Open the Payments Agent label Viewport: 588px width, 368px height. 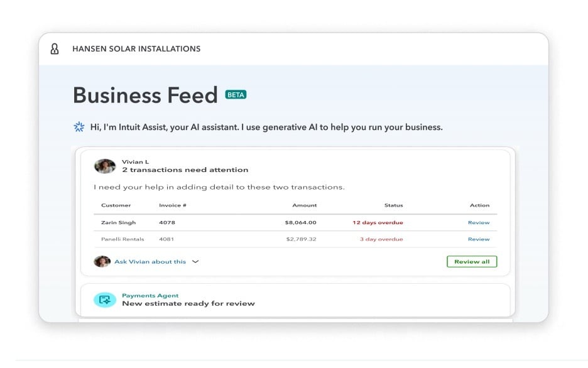pos(150,295)
